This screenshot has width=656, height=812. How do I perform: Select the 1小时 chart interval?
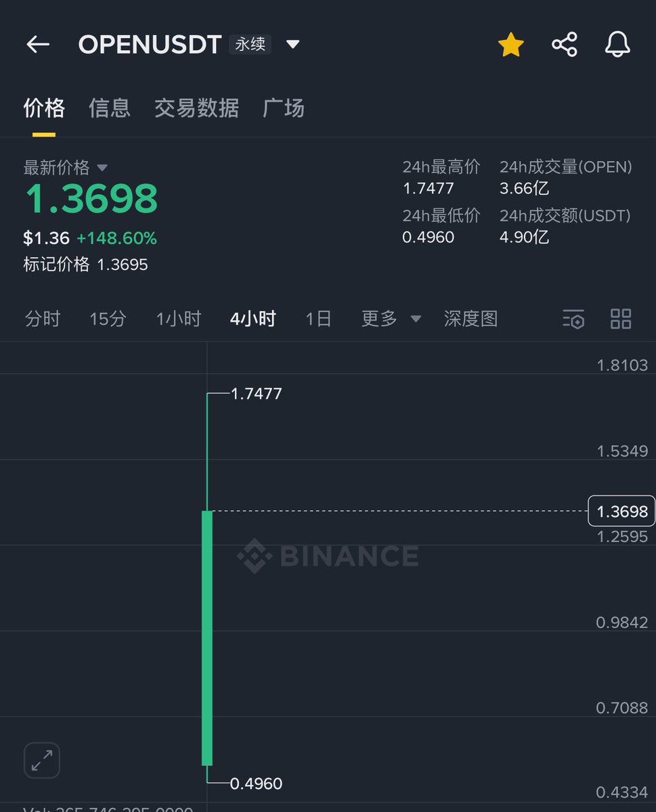[179, 319]
